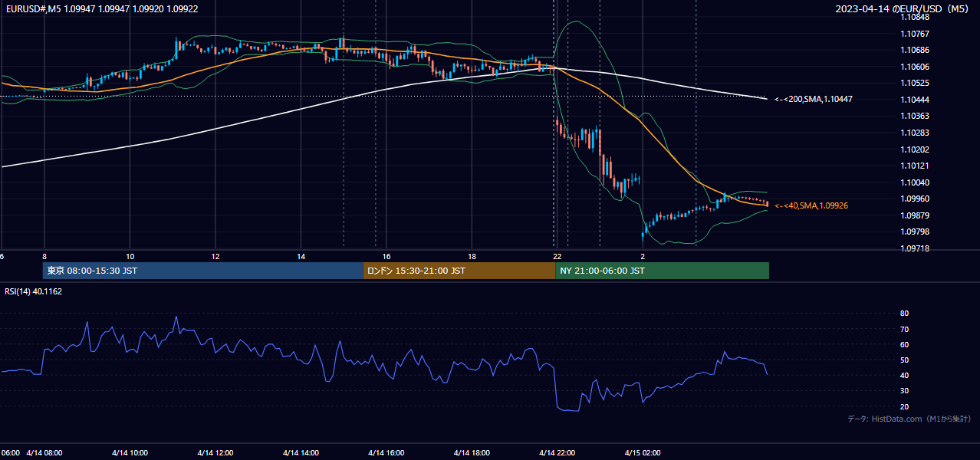Select the London 15:30-21:00 JST session bar
The width and height of the screenshot is (980, 460).
tap(459, 271)
